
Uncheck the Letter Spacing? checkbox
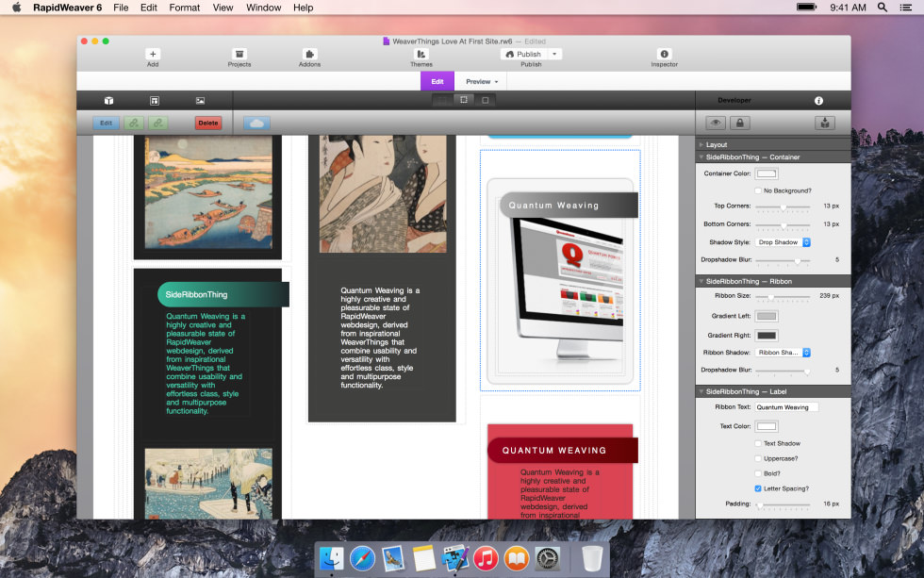758,488
